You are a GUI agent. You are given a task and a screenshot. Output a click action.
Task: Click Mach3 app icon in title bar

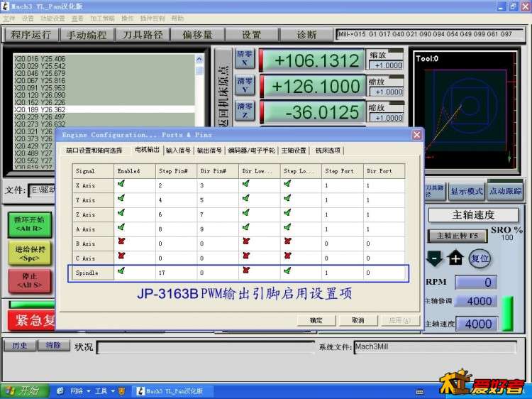[x=6, y=6]
